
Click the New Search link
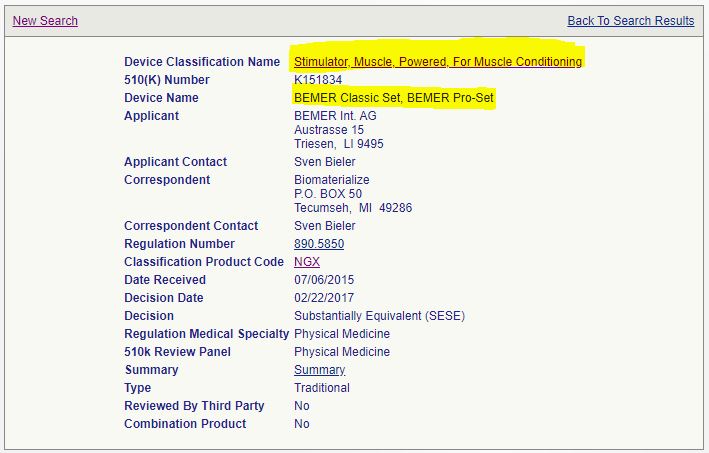point(45,21)
